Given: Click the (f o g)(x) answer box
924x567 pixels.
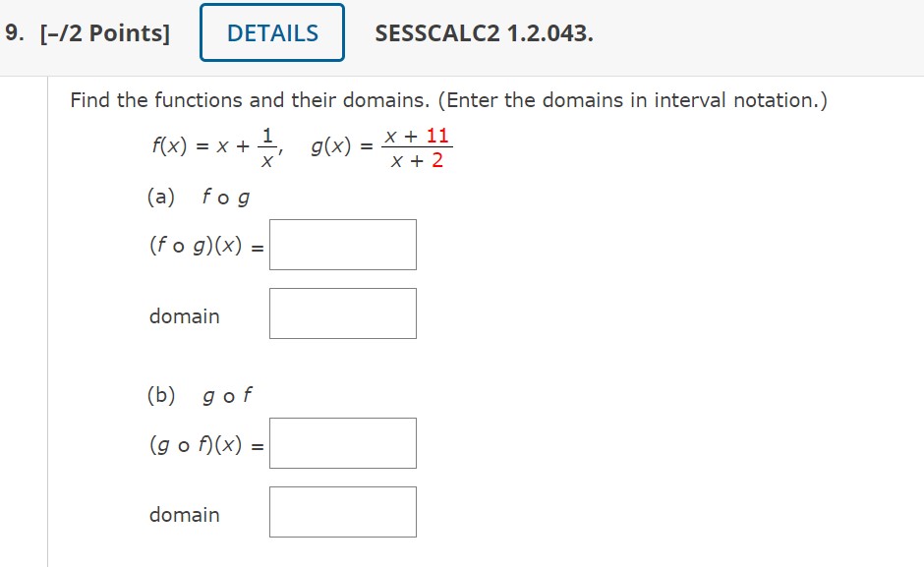Looking at the screenshot, I should (x=342, y=244).
